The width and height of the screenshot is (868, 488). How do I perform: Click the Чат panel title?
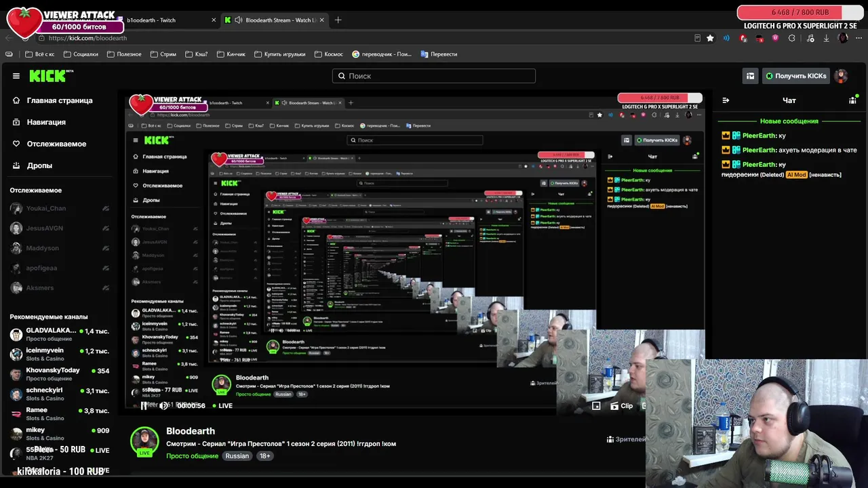click(x=789, y=100)
